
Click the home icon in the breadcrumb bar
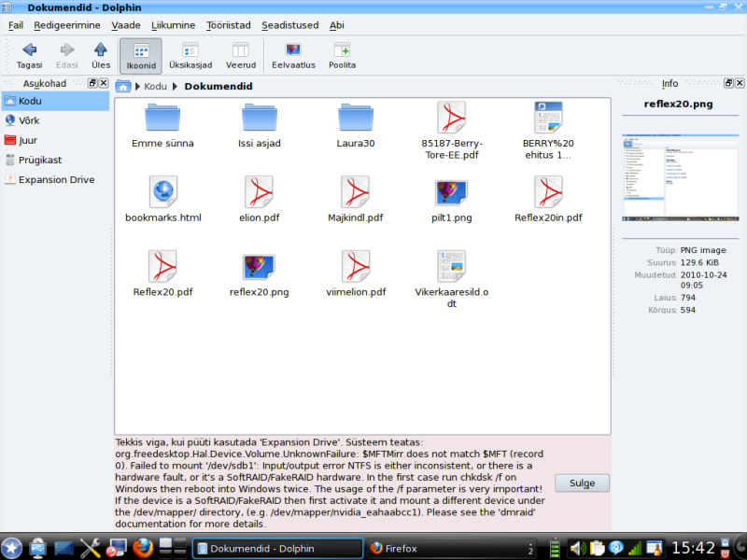click(124, 86)
